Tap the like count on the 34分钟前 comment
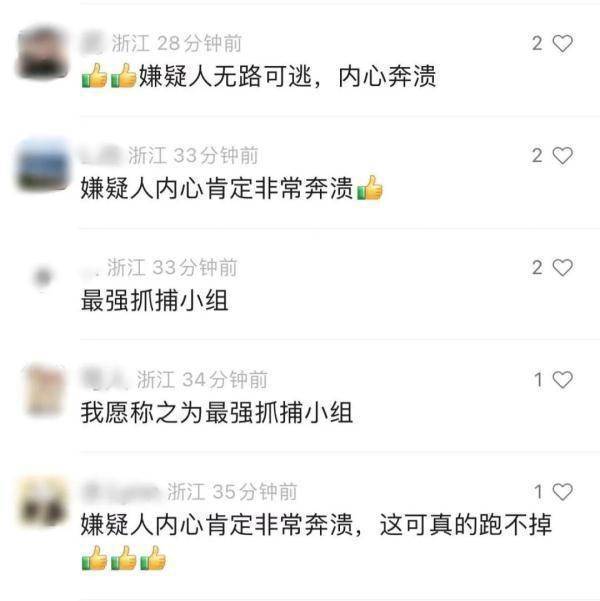Screen dimensions: 600x601 (x=538, y=380)
